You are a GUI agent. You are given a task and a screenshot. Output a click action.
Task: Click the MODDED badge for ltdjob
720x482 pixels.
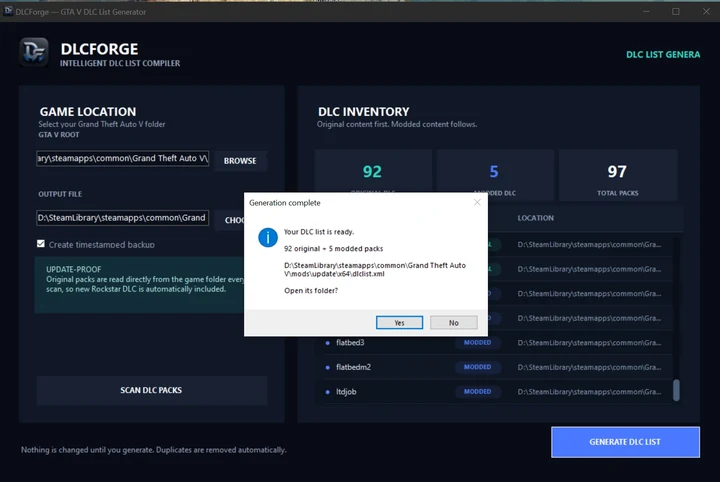click(478, 392)
